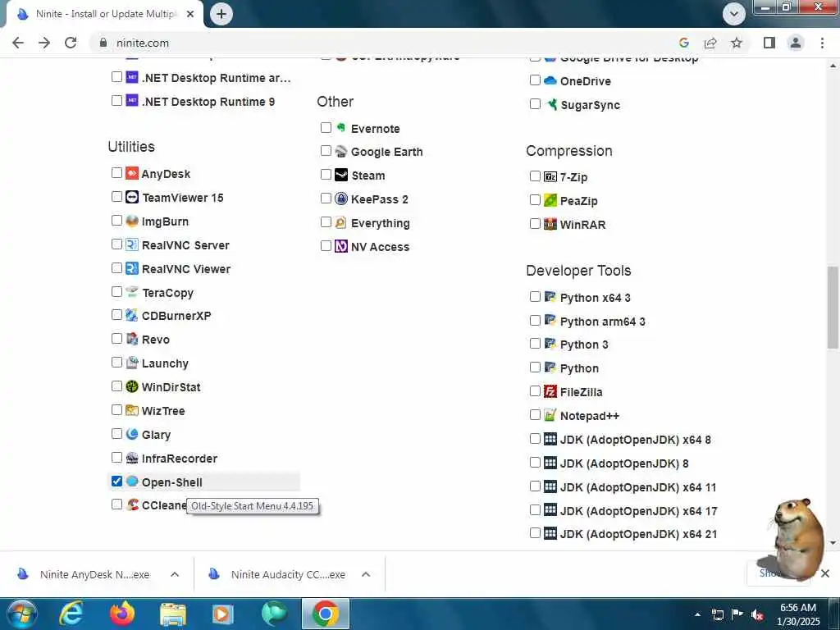Expand Ninite Audacity download options arrow
Screen dimensions: 840x630
click(x=366, y=574)
